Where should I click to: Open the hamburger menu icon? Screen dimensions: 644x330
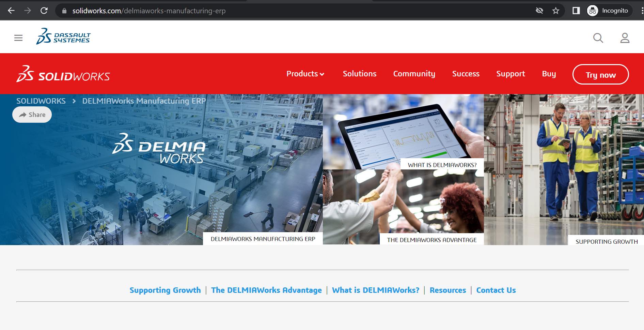18,37
